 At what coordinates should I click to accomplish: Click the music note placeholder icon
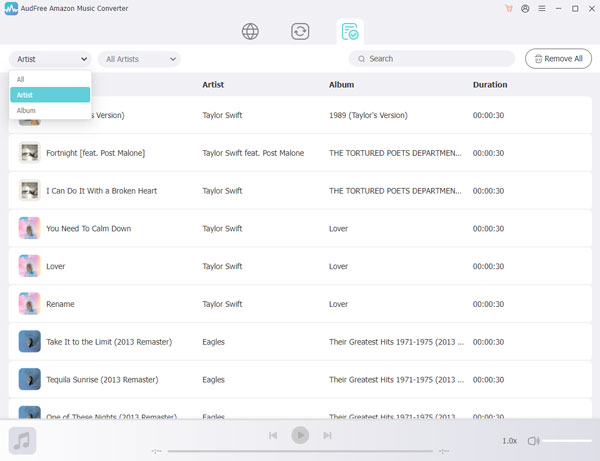[23, 441]
